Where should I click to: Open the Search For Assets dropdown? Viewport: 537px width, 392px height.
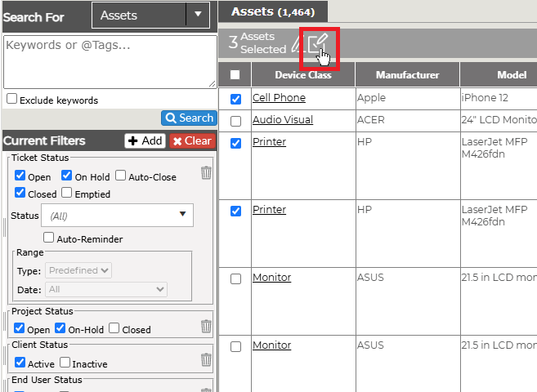150,15
